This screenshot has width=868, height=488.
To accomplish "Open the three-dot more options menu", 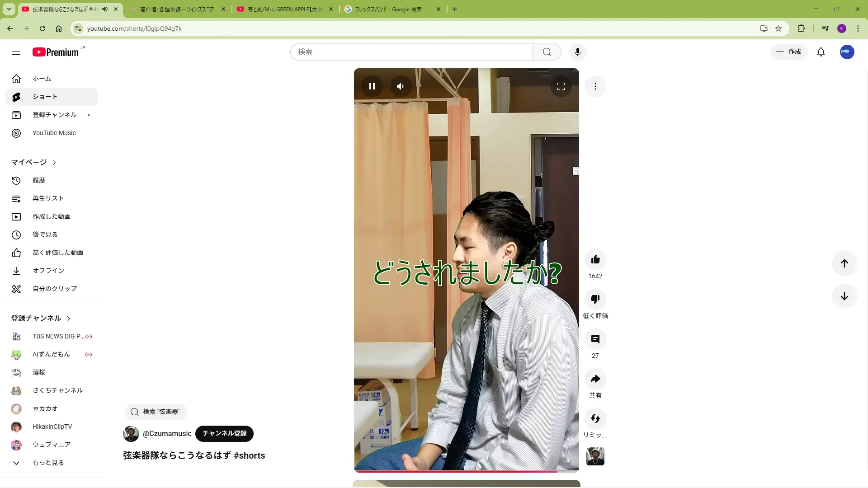I will [595, 86].
